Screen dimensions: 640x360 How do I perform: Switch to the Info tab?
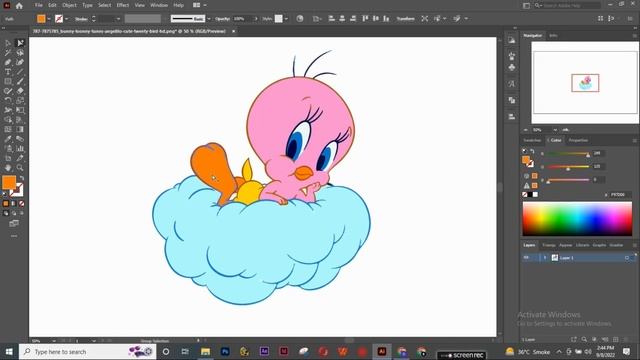click(553, 36)
